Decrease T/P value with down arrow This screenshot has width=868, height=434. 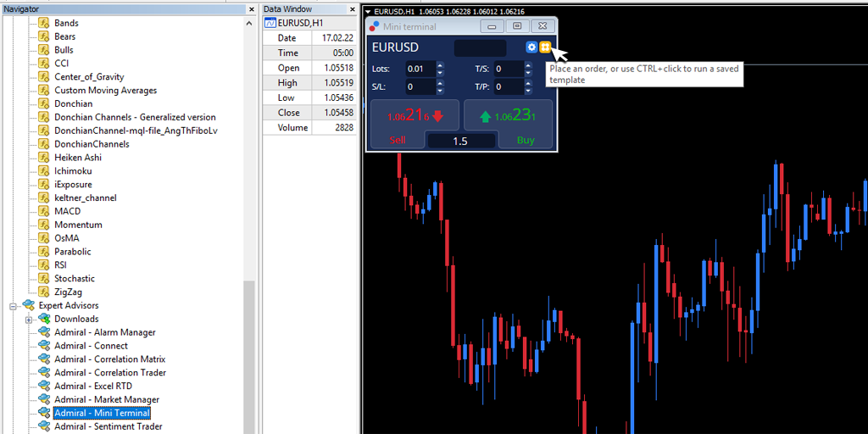[x=528, y=91]
